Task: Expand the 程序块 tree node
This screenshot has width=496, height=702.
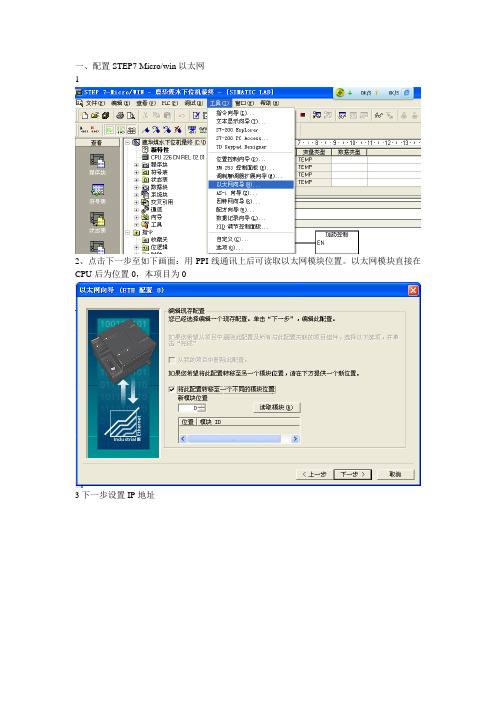Action: 137,165
